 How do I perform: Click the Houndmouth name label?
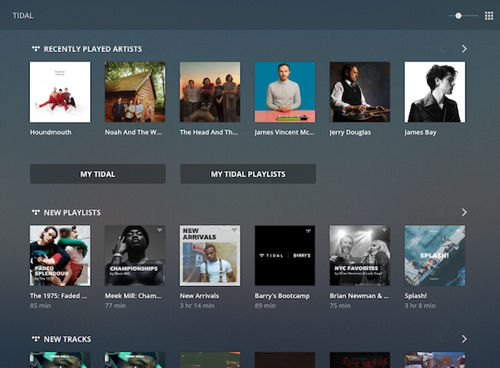pos(51,132)
